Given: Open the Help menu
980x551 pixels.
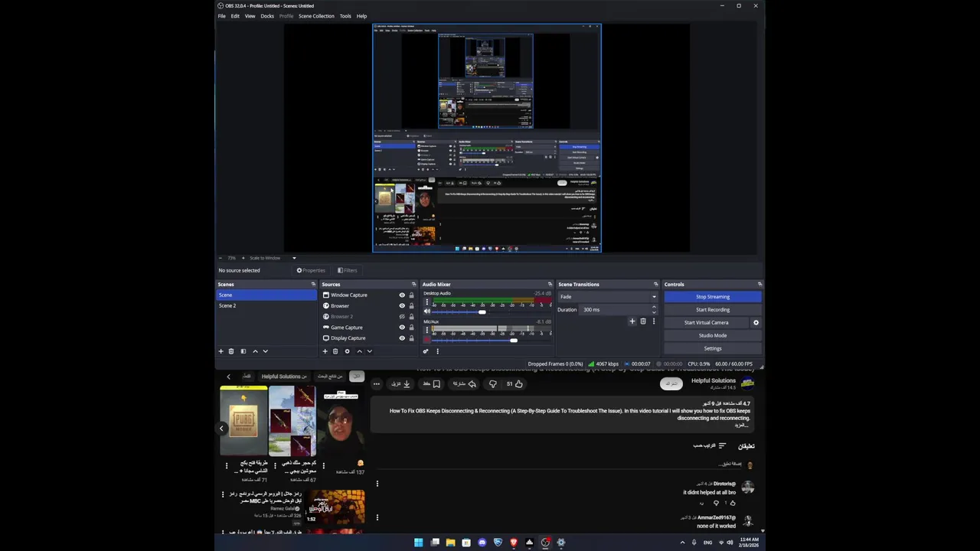Looking at the screenshot, I should click(x=361, y=16).
